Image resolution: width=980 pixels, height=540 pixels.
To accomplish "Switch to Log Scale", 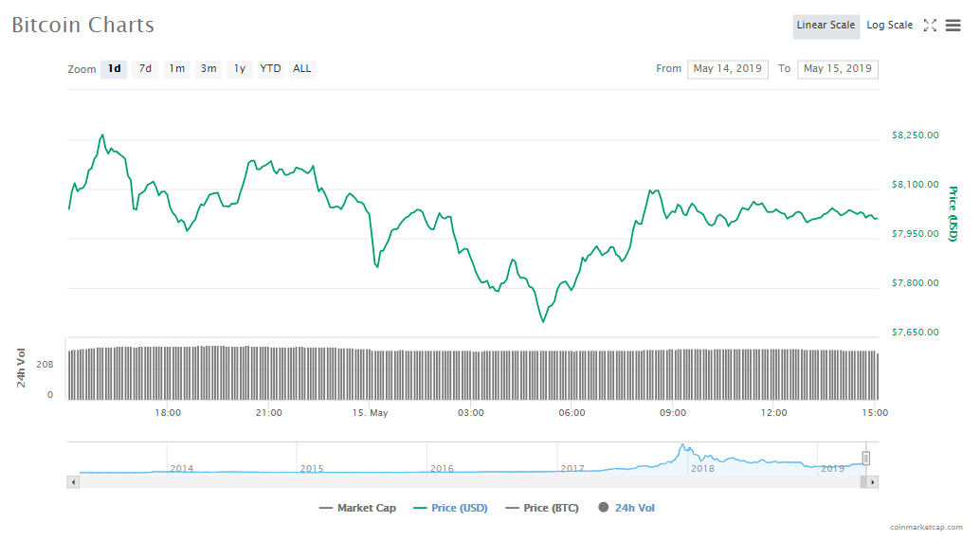I will click(889, 26).
